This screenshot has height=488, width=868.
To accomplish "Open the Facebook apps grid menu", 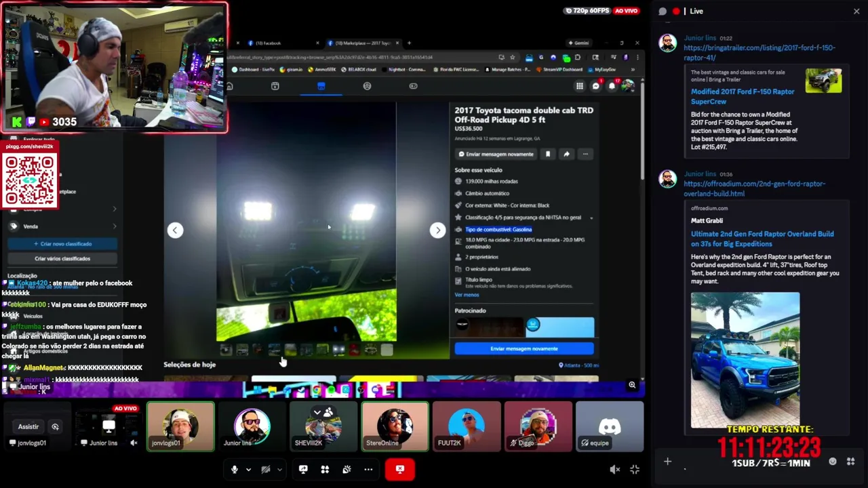I will (579, 86).
